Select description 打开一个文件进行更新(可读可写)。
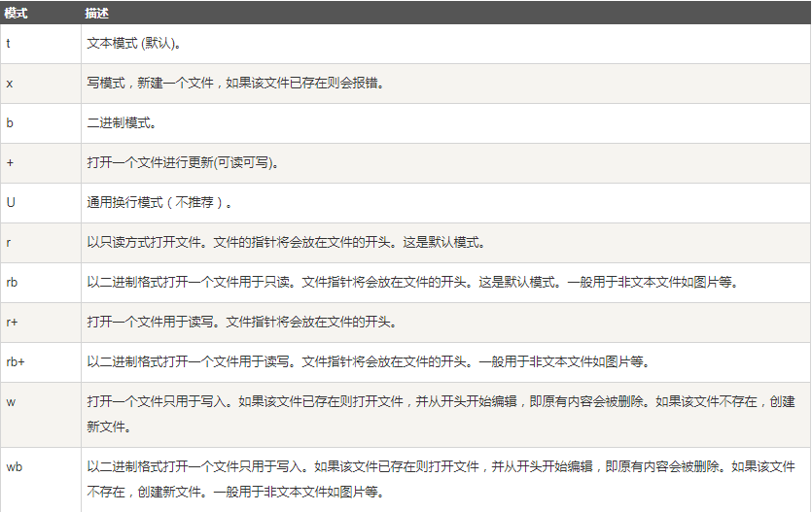Viewport: 812px width, 512px height. click(184, 163)
